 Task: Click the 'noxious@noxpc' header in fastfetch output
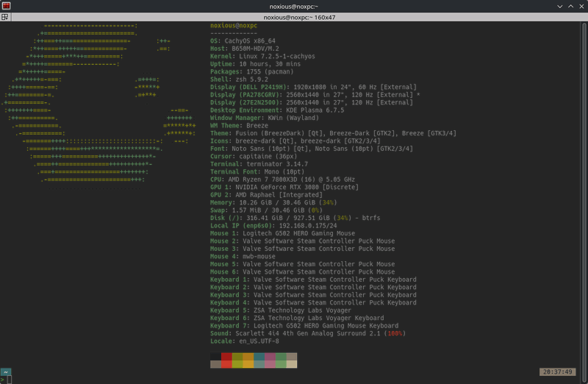(x=234, y=26)
